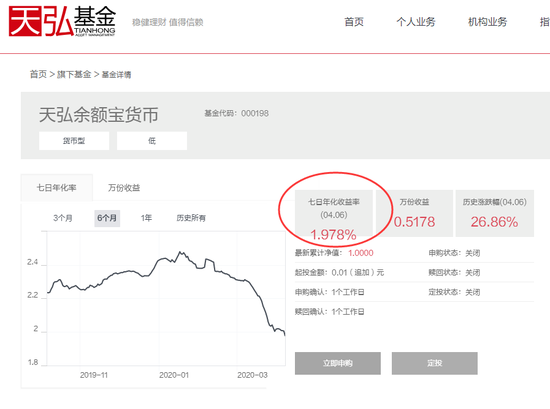The image size is (550, 409).
Task: Open the 首页 navigation menu item
Action: tap(354, 22)
